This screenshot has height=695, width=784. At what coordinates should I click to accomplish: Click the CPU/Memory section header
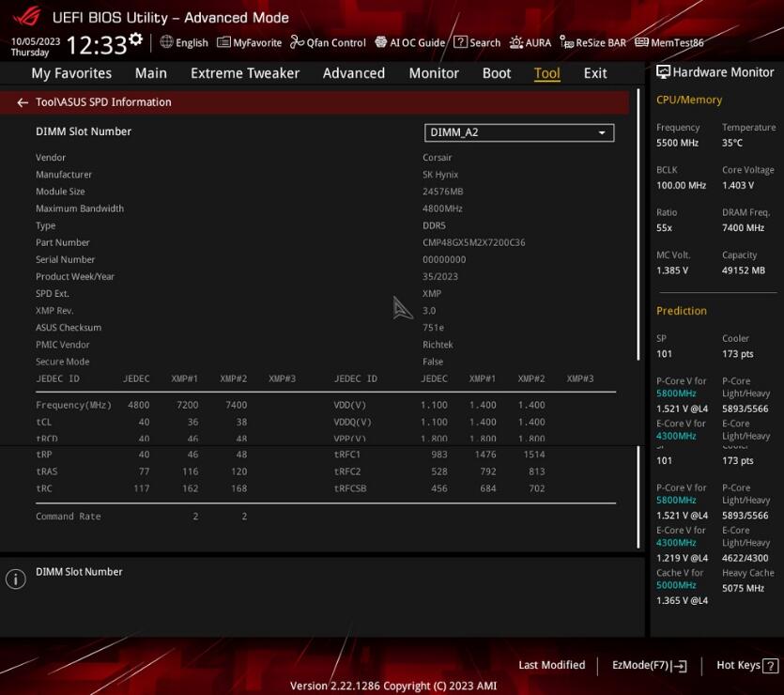686,100
